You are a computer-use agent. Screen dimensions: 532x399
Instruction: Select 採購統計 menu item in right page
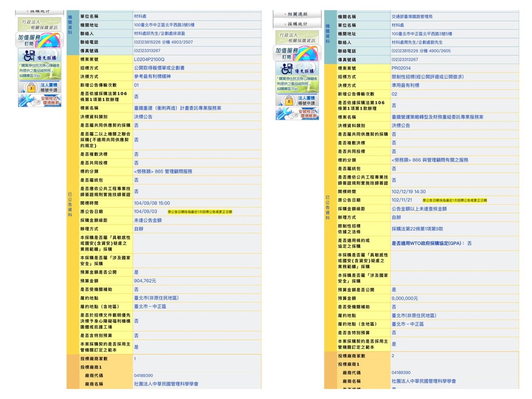(x=297, y=24)
